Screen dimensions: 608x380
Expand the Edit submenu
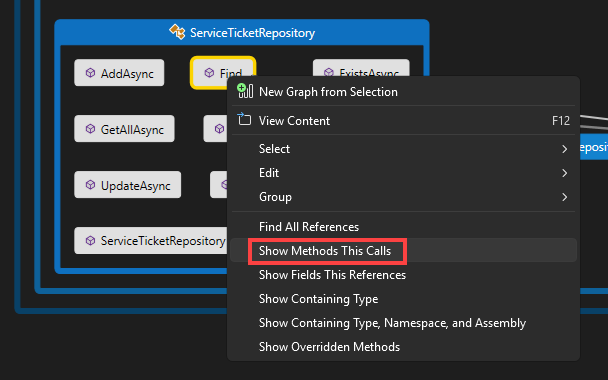click(403, 173)
